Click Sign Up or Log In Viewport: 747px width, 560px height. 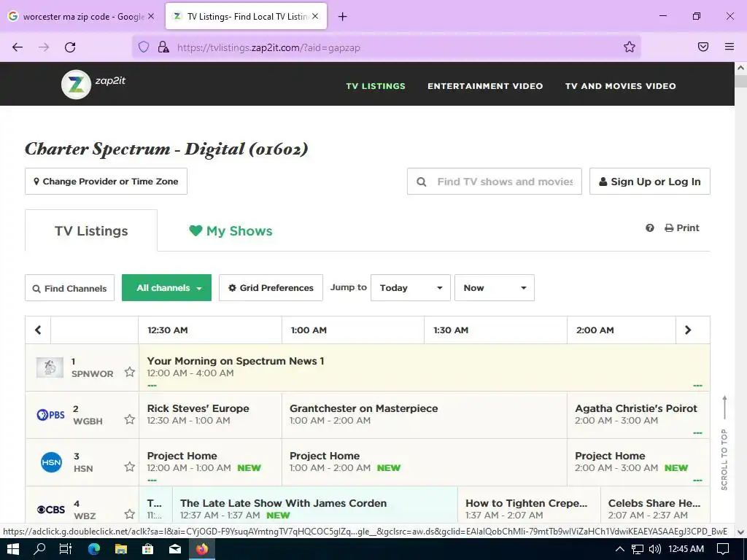650,182
